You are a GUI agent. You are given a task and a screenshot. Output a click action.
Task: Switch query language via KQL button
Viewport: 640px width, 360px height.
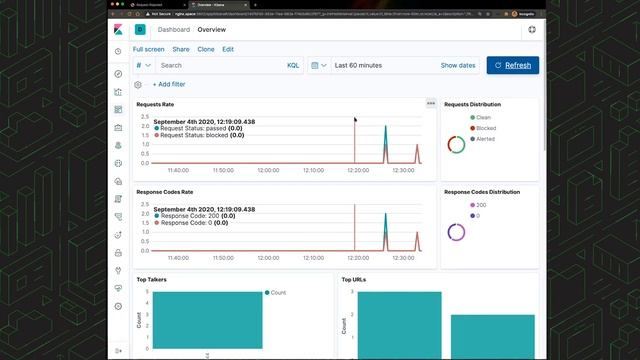click(293, 65)
